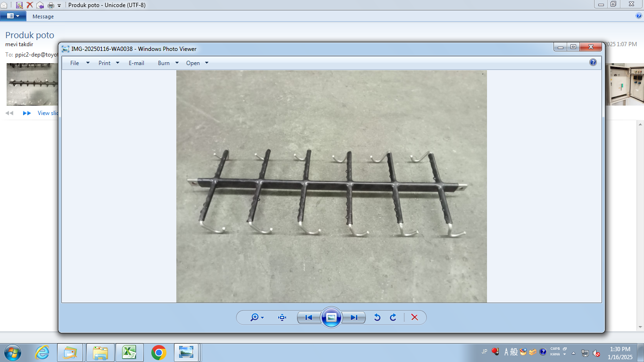The image size is (644, 362).
Task: Click the network icon in system tray
Action: click(585, 353)
